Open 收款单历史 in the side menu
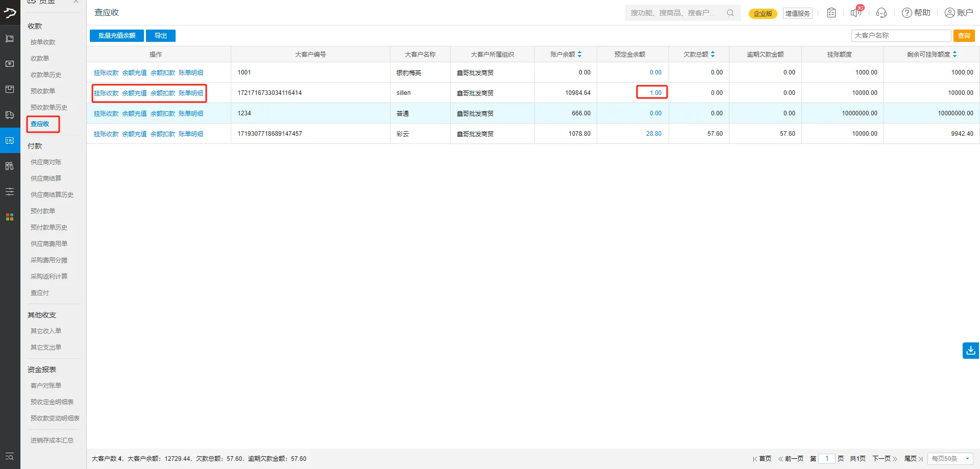This screenshot has width=980, height=469. tap(46, 75)
